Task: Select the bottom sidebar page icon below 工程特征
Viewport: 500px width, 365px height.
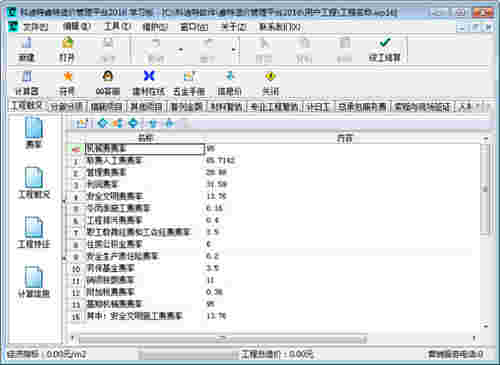Action: (34, 282)
